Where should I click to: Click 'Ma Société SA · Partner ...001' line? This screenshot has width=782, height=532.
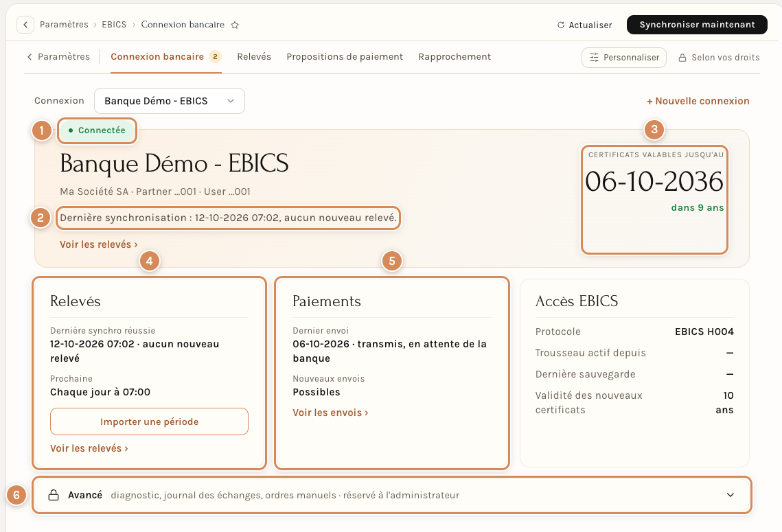coord(155,192)
